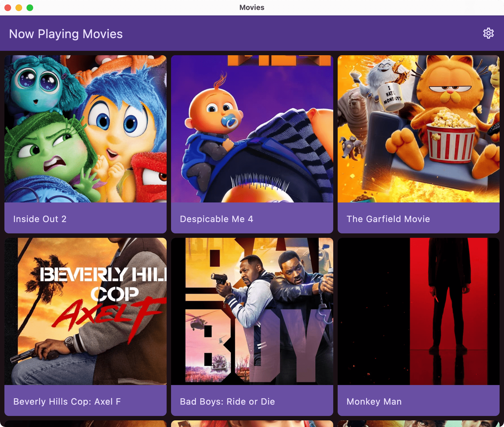504x427 pixels.
Task: Click the 'Inside Out 2' title text
Action: click(x=40, y=219)
